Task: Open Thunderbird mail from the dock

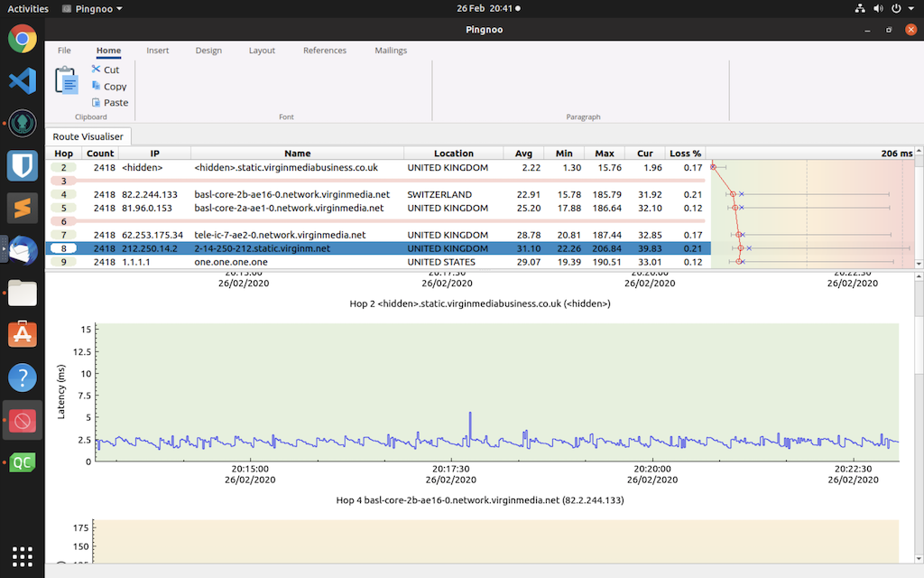Action: pyautogui.click(x=23, y=251)
